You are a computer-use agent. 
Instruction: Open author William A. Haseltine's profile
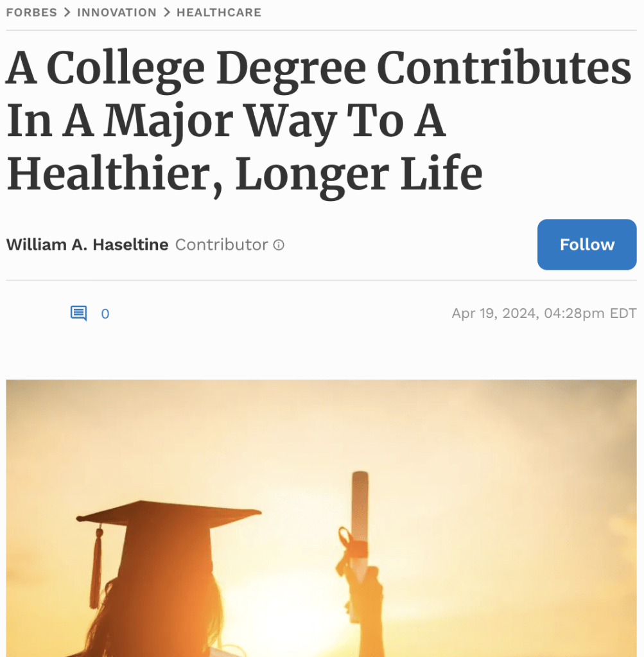point(87,245)
